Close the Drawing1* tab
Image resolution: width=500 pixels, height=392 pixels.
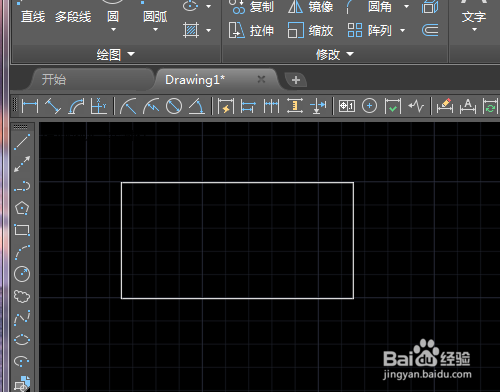click(261, 79)
